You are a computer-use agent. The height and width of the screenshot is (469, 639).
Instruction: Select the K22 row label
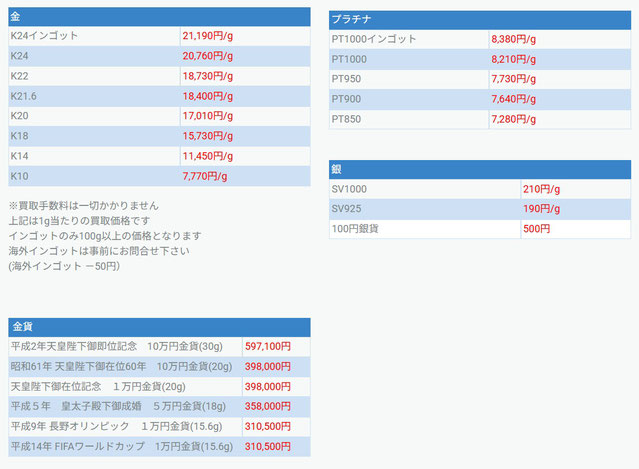point(19,76)
